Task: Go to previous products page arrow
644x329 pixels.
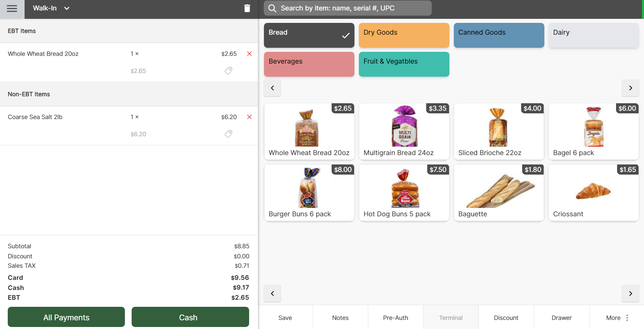Action: point(272,293)
